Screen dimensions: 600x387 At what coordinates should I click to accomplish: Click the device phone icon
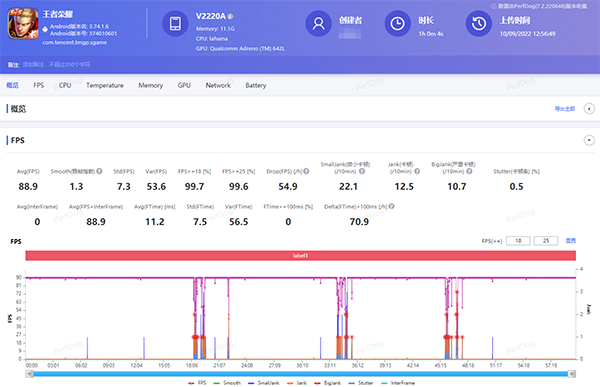(x=175, y=23)
